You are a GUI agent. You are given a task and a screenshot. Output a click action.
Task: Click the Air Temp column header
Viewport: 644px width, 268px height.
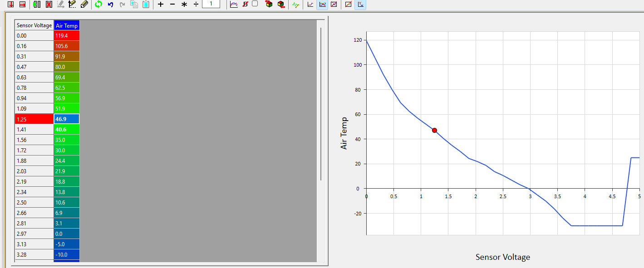tap(67, 25)
